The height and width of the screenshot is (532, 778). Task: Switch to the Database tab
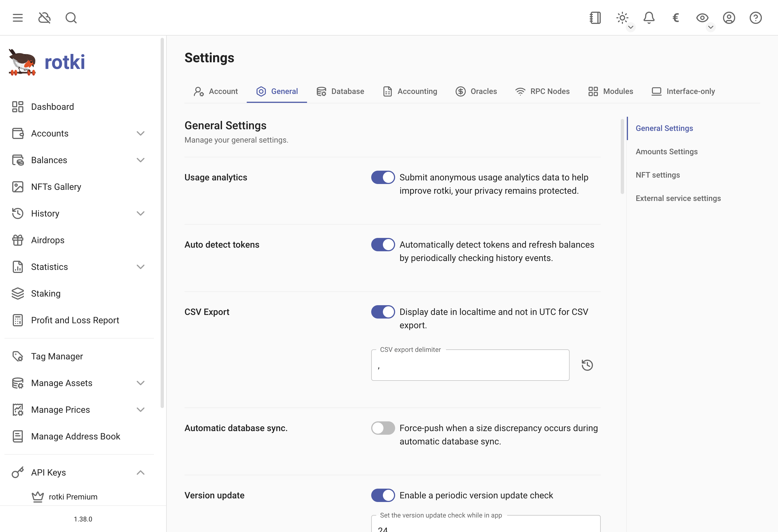340,91
